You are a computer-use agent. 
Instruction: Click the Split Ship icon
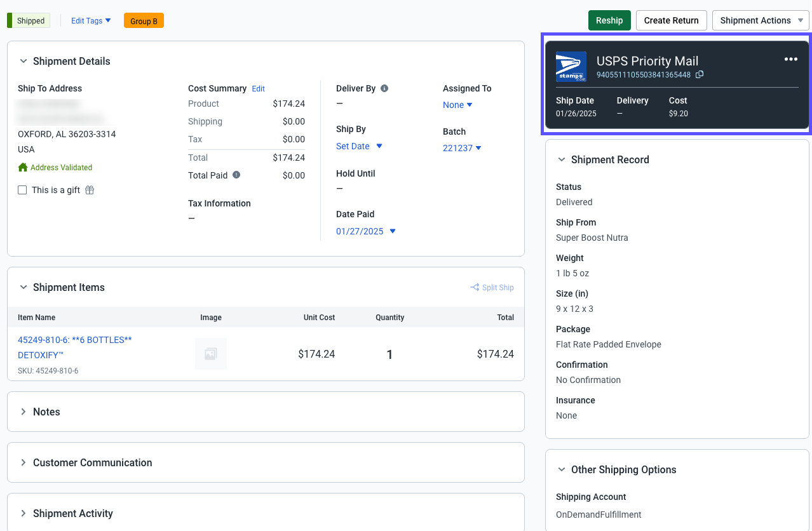[475, 287]
